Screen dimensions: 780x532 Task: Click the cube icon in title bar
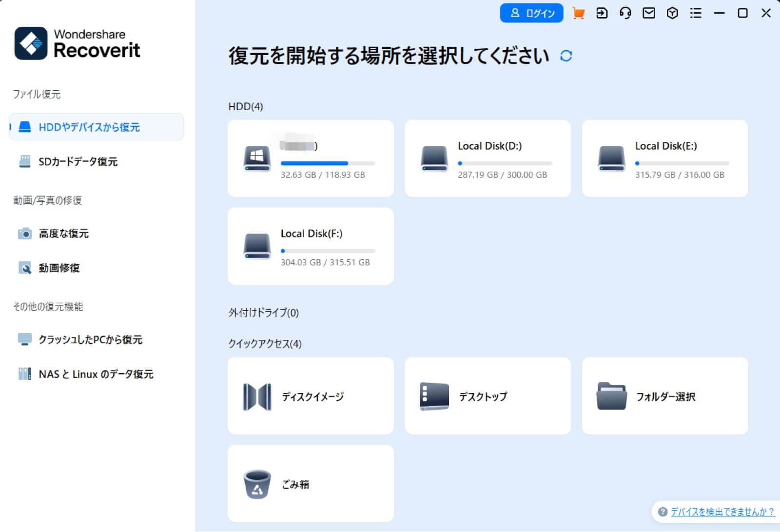(x=672, y=13)
